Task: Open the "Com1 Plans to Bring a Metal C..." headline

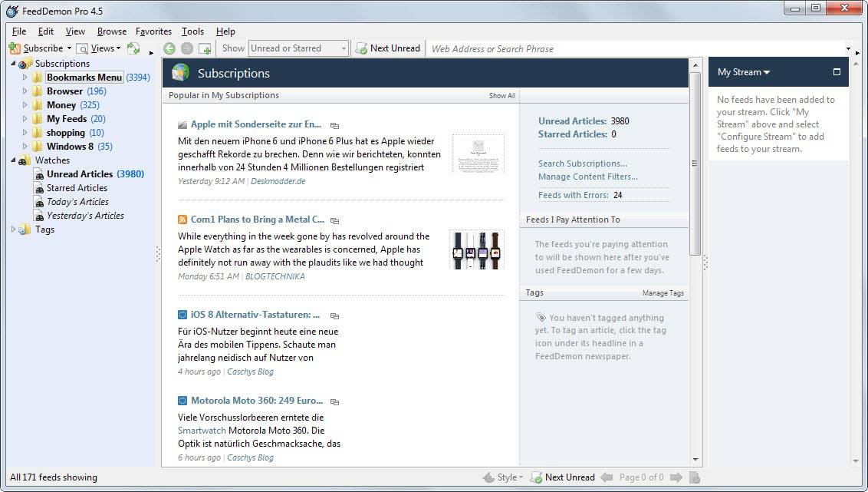Action: pyautogui.click(x=258, y=220)
